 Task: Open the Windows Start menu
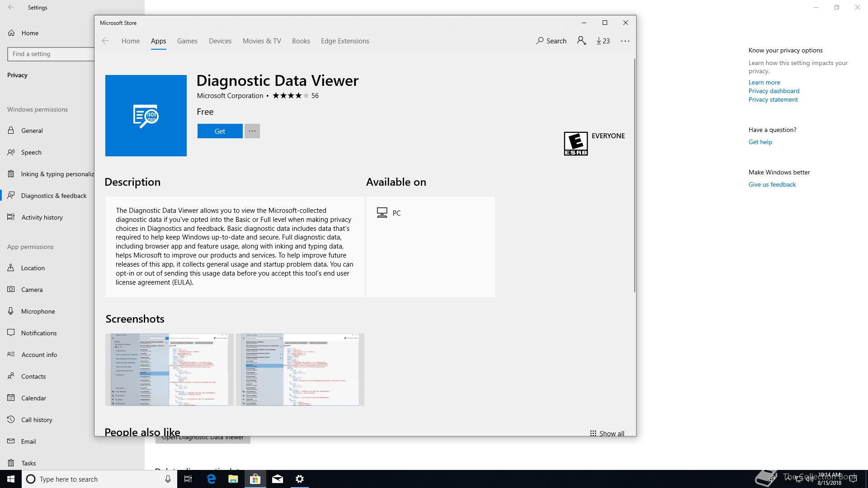pyautogui.click(x=11, y=479)
